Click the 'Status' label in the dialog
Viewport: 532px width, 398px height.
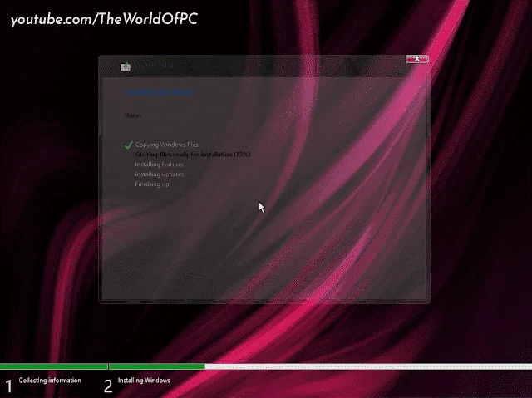[x=133, y=115]
